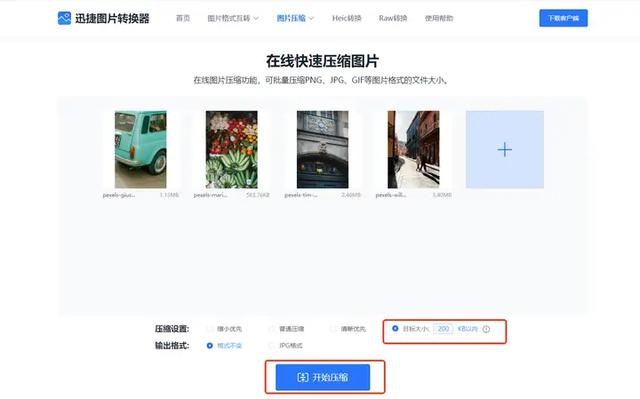Click file name pexels-will...
The width and height of the screenshot is (640, 399).
pyautogui.click(x=391, y=195)
